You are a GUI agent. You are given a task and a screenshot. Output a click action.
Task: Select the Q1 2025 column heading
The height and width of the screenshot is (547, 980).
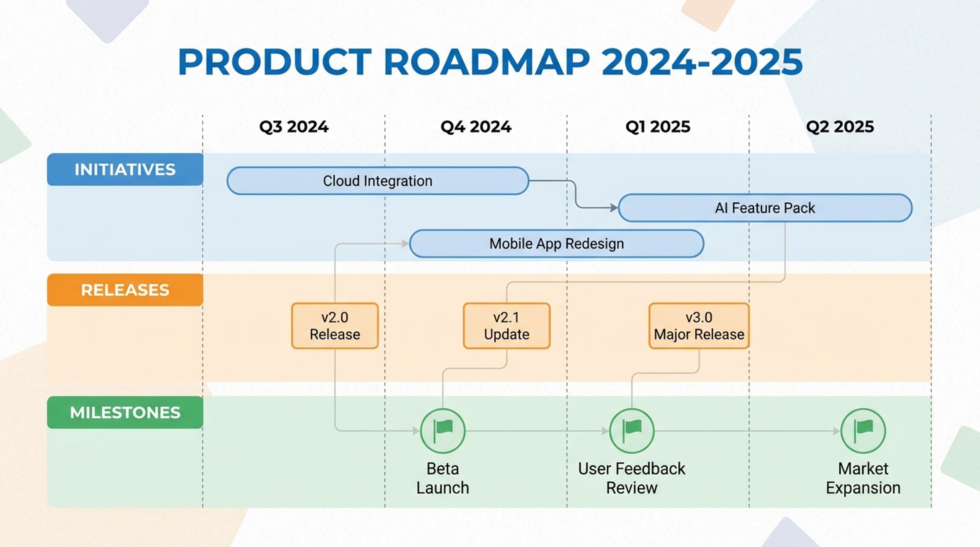(658, 127)
